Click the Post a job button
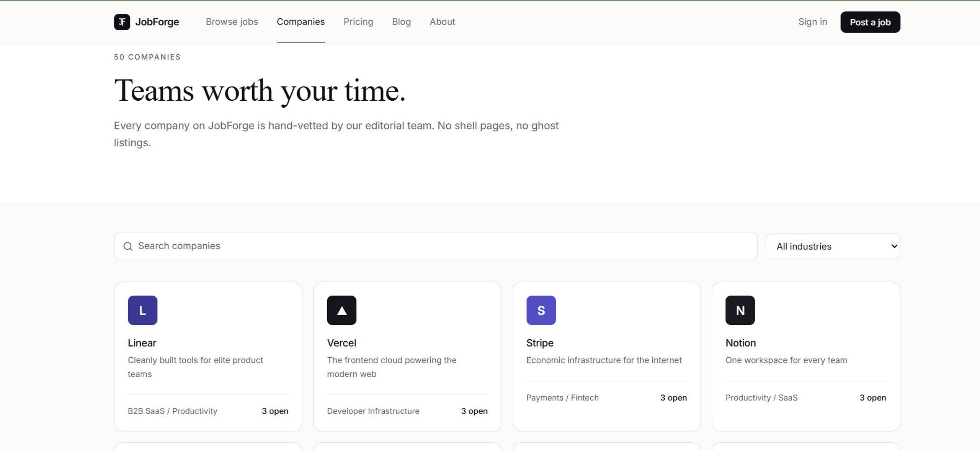This screenshot has height=450, width=980. 870,22
